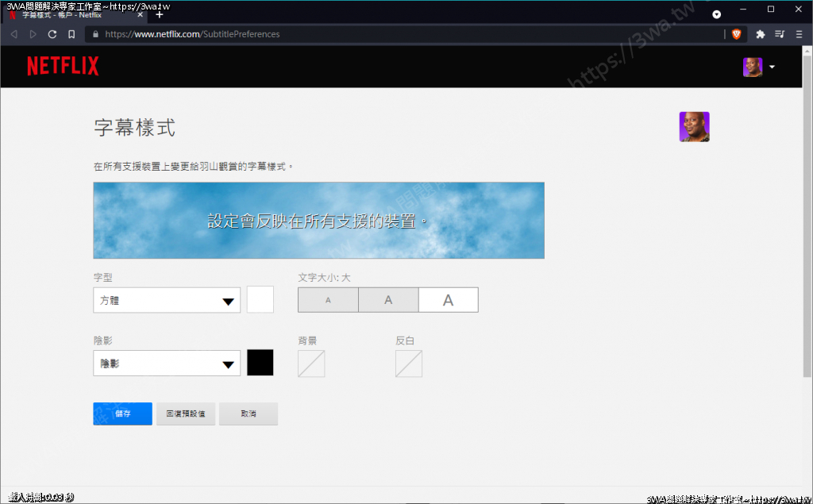Viewport: 813px width, 504px height.
Task: Open the white font color swatch
Action: 260,300
